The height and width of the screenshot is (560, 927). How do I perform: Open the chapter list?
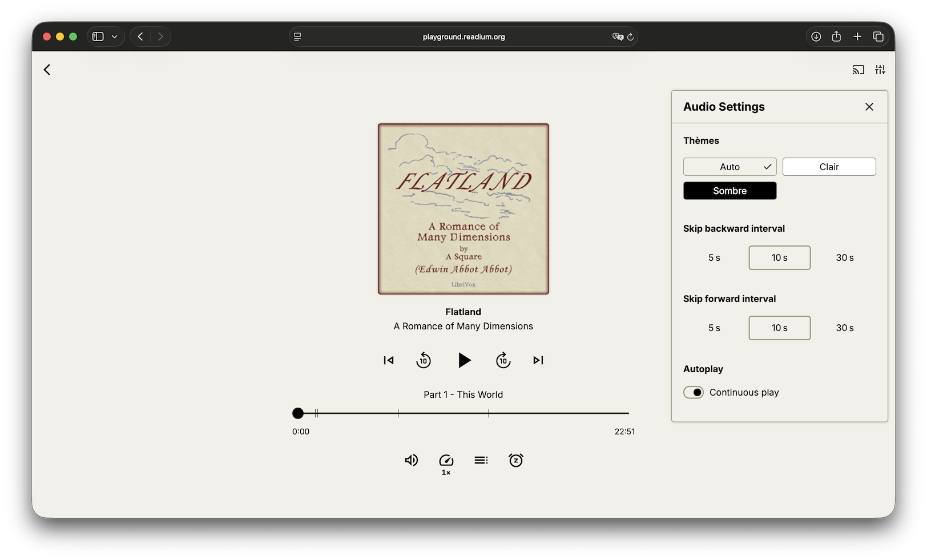point(481,460)
